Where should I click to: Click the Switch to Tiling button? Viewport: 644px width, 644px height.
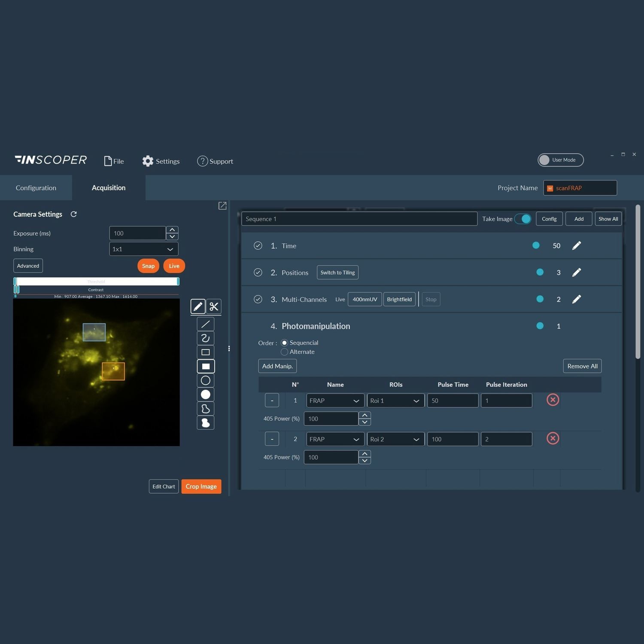pyautogui.click(x=337, y=272)
